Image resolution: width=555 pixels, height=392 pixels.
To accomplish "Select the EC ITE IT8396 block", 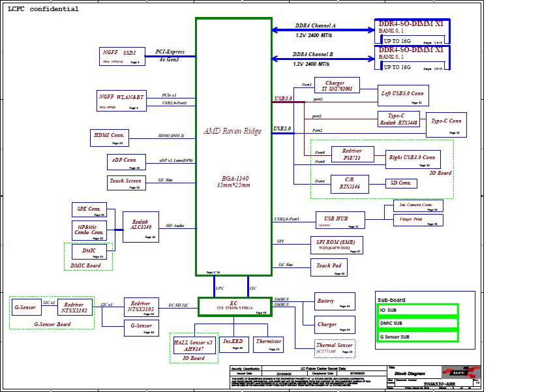I will [x=233, y=305].
